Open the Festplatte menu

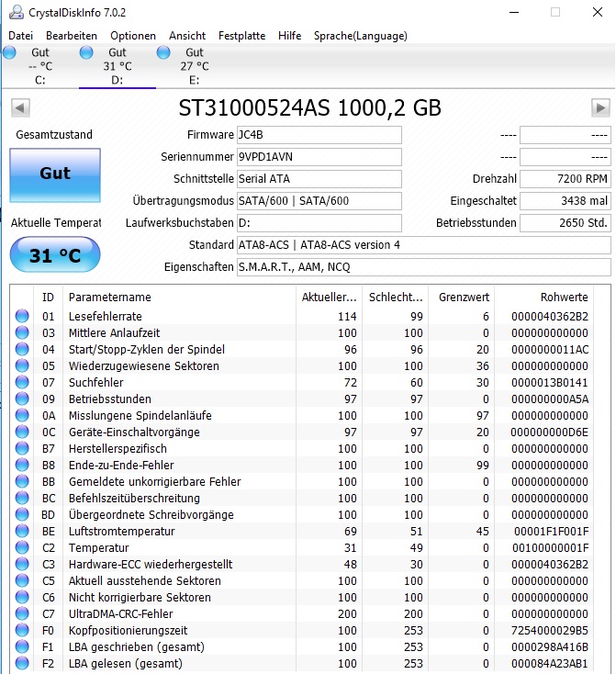(241, 36)
